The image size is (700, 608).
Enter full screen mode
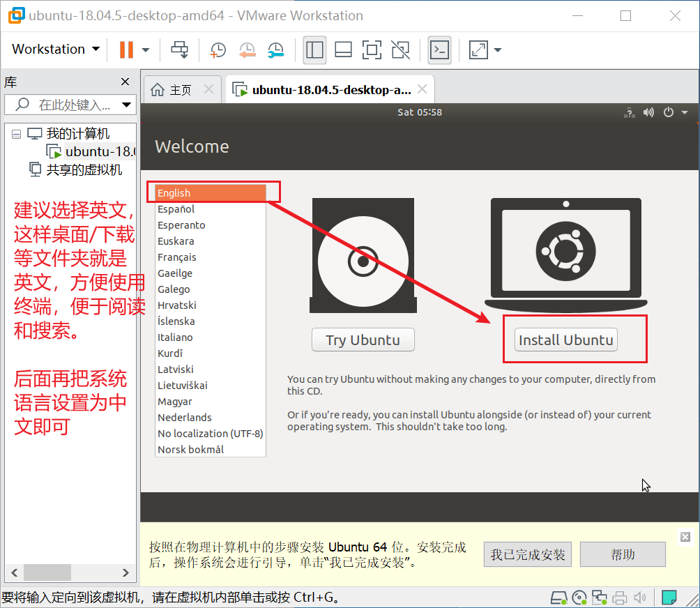(372, 50)
